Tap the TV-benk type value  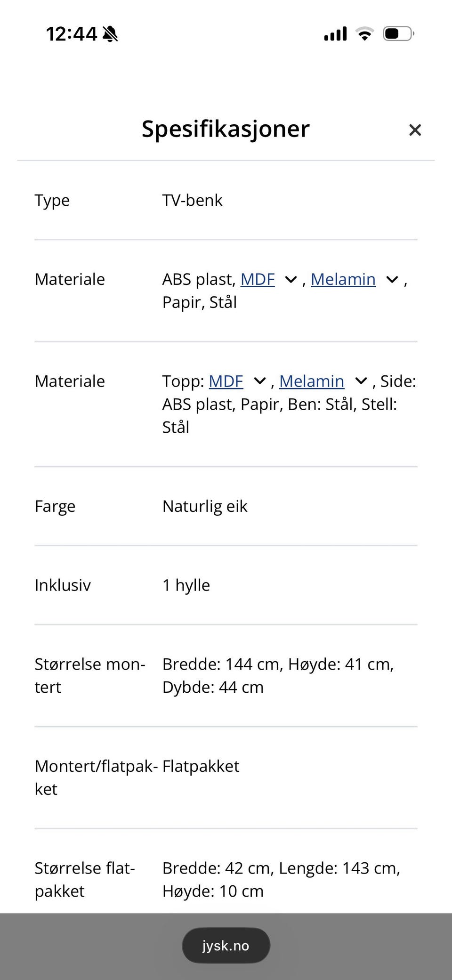pos(192,200)
